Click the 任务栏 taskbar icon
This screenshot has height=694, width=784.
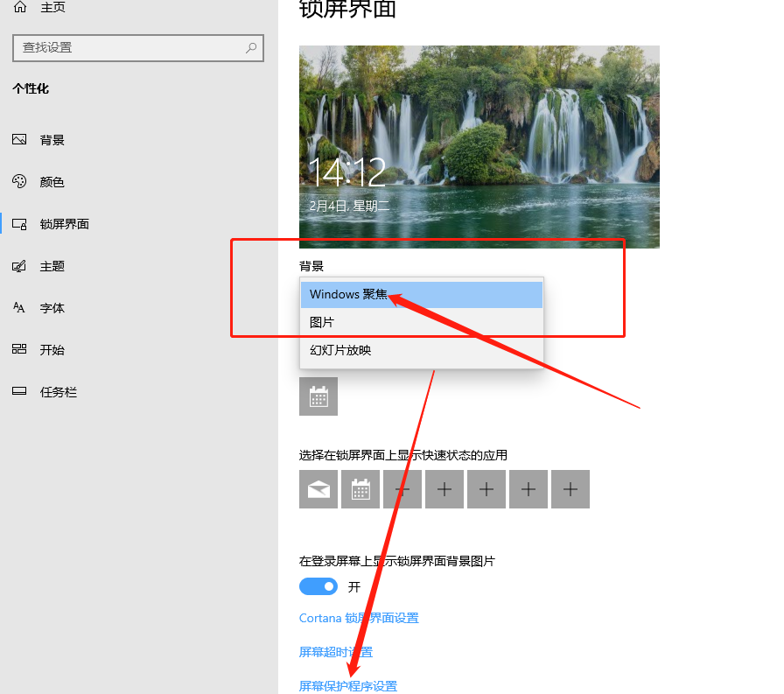[19, 391]
